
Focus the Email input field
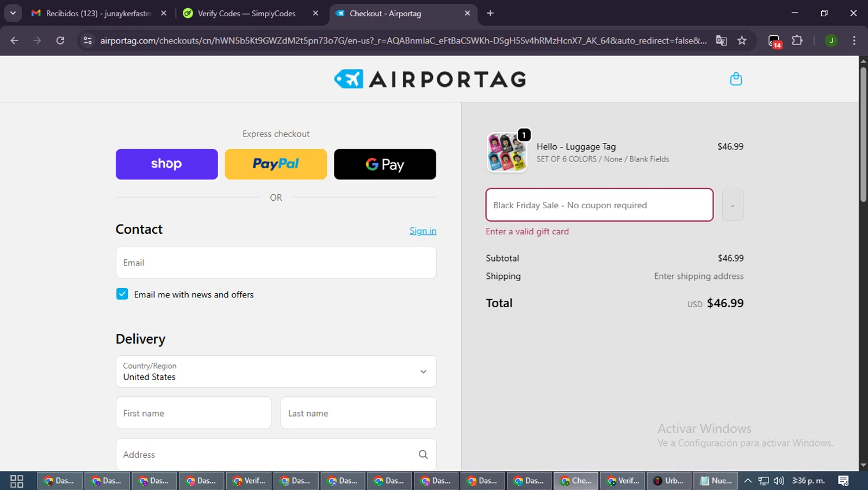pyautogui.click(x=276, y=263)
